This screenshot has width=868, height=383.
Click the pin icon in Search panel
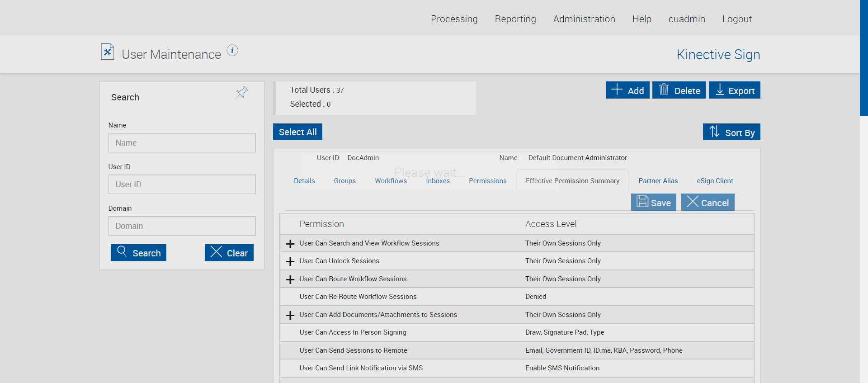pyautogui.click(x=242, y=93)
